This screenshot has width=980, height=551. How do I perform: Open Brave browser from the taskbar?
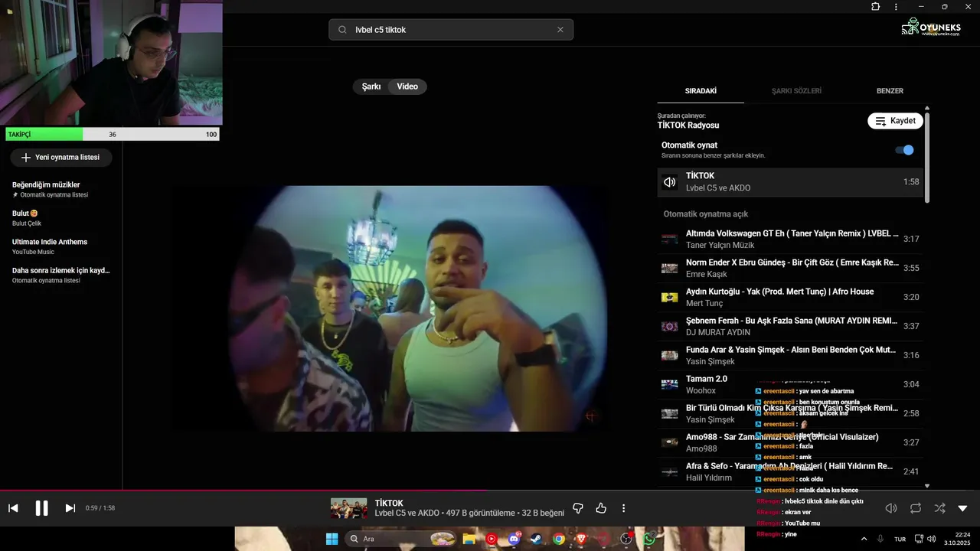[581, 539]
